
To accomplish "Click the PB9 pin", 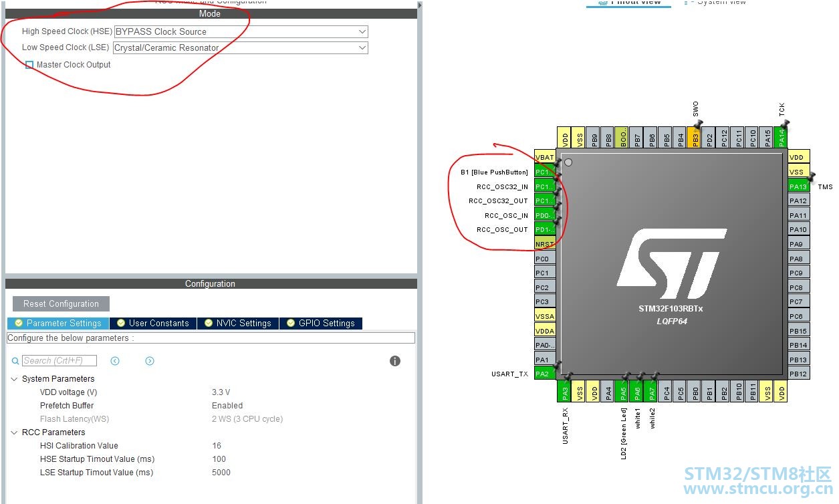I will click(x=594, y=138).
